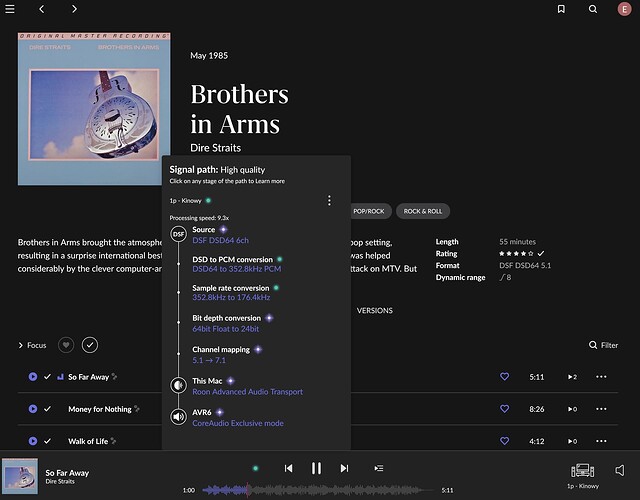Screen dimensions: 640x500
Task: Open the search magnifier in top bar
Action: pyautogui.click(x=593, y=9)
